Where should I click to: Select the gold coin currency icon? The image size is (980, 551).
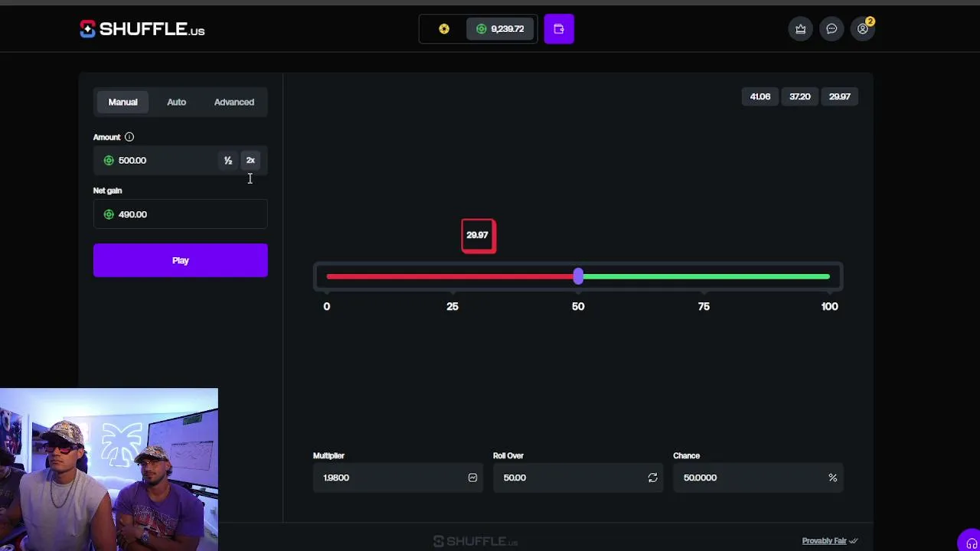pos(444,29)
